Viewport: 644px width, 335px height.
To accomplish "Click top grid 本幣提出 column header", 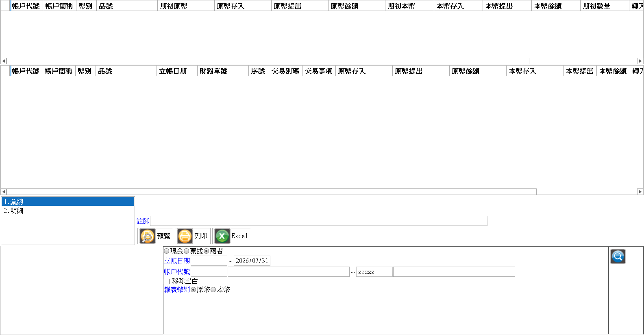I will click(507, 6).
